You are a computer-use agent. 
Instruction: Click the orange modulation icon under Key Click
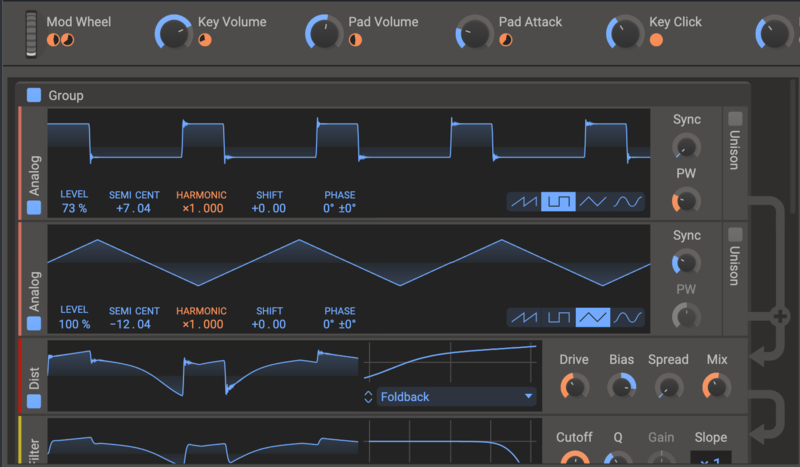[x=656, y=40]
